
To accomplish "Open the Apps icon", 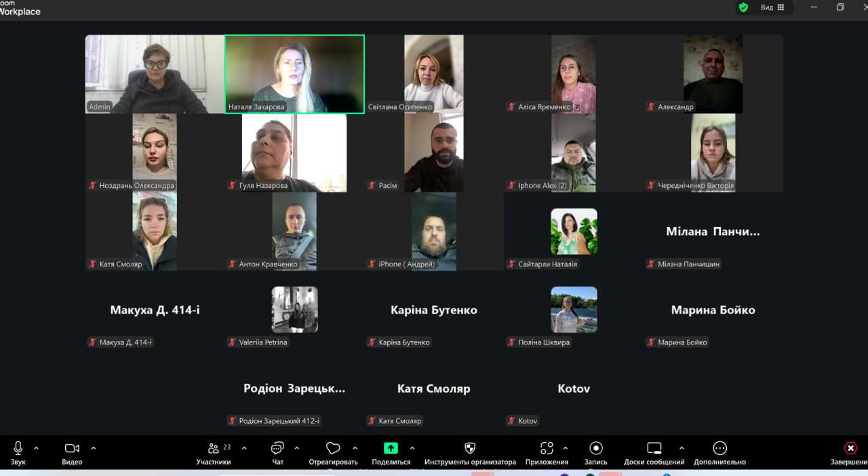I will click(547, 448).
